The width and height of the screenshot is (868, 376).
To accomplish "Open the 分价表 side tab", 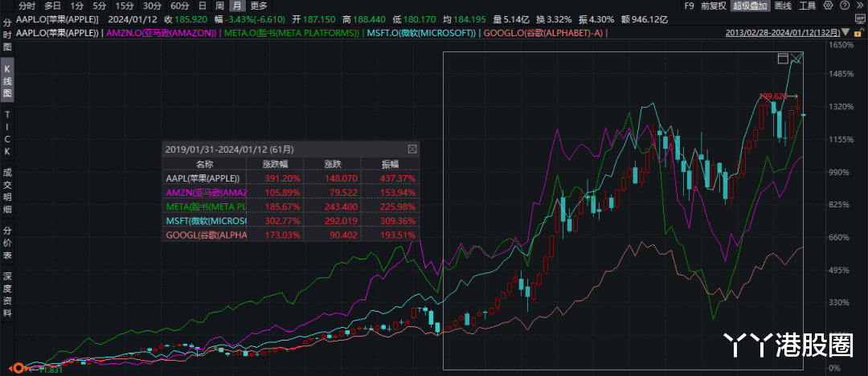I will (7, 243).
